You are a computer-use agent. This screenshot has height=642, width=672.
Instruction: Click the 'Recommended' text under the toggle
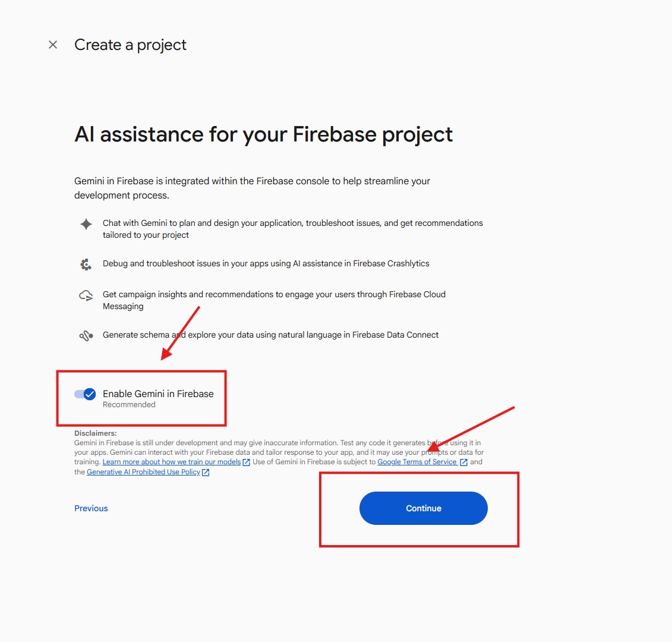click(129, 405)
